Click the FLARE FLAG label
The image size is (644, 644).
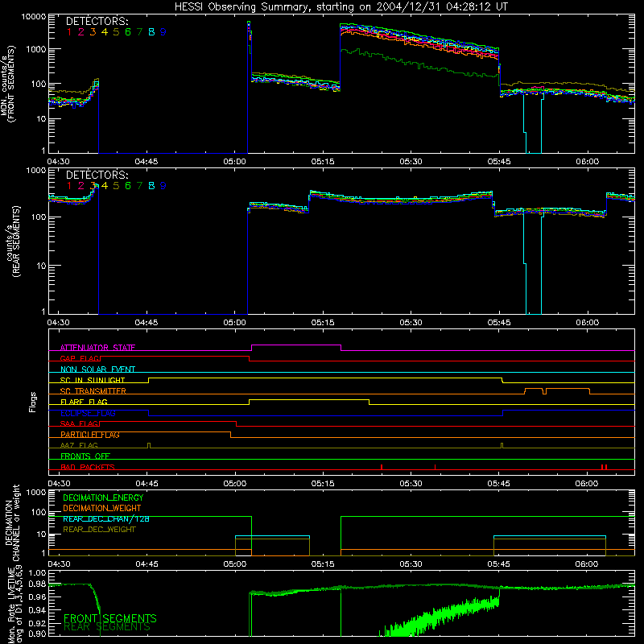coord(84,402)
